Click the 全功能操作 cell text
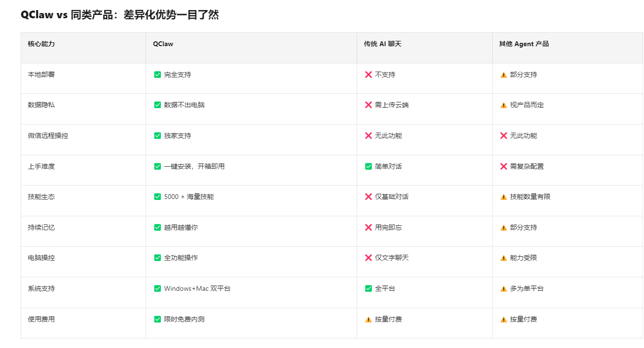Viewport: 644px width, 348px height. (x=181, y=258)
